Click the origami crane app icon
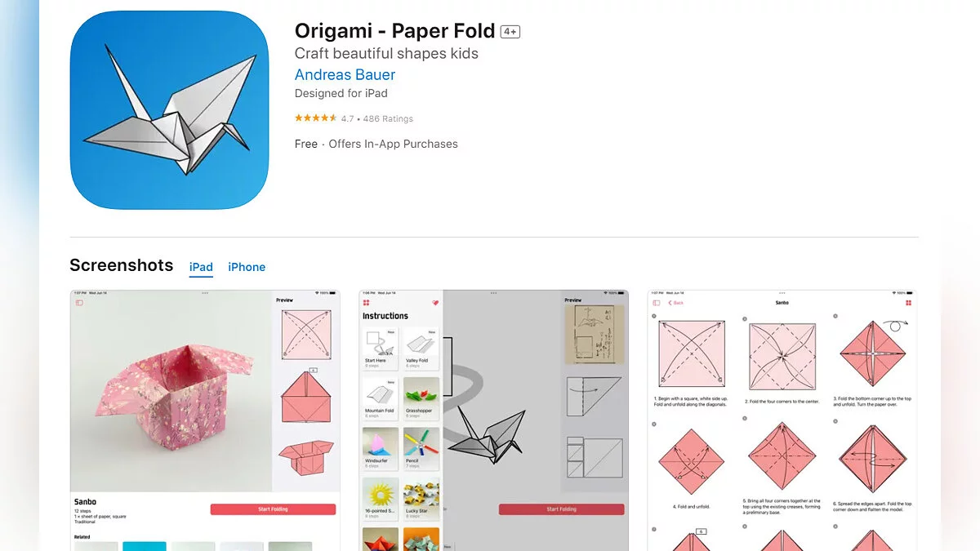 (x=169, y=110)
